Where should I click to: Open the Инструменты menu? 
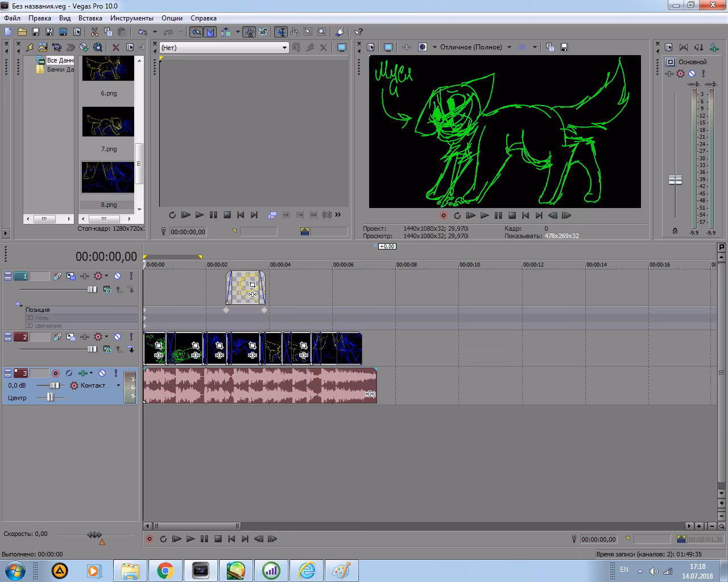coord(132,18)
